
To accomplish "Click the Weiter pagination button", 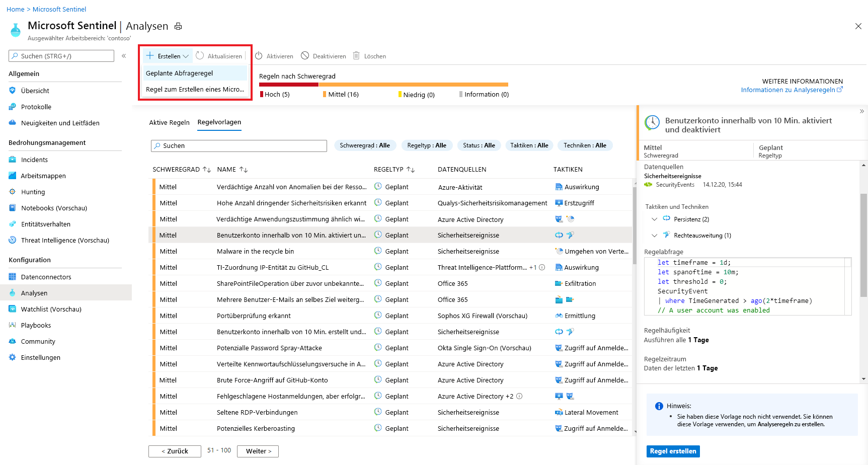I will pyautogui.click(x=258, y=451).
